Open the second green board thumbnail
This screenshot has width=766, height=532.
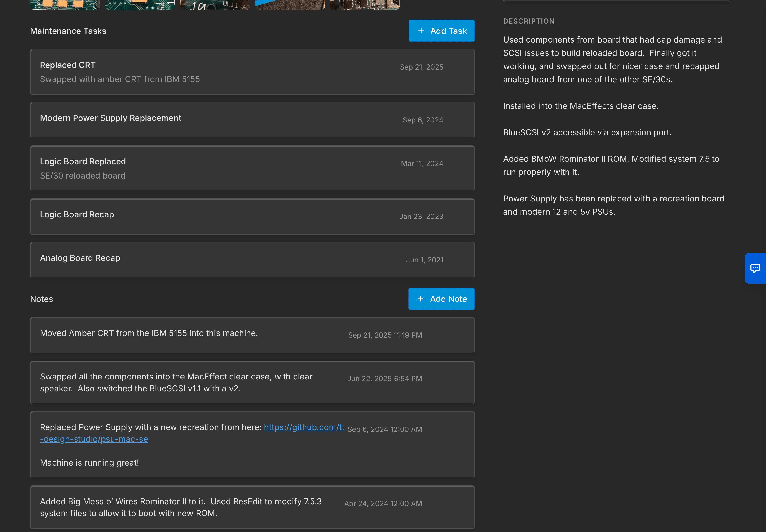coord(140,4)
